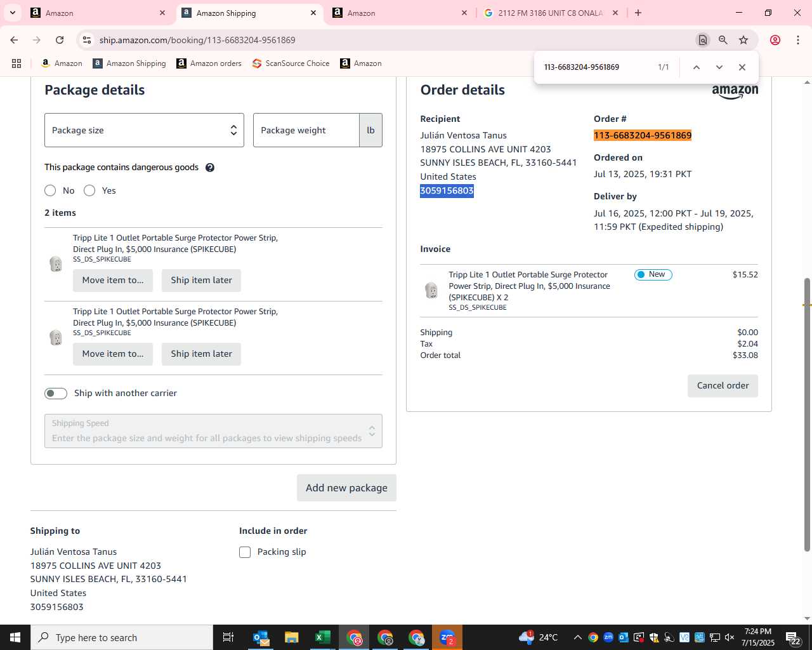This screenshot has height=650, width=812.
Task: Click the highlighted order number 113-6683204-9561869
Action: [x=643, y=135]
